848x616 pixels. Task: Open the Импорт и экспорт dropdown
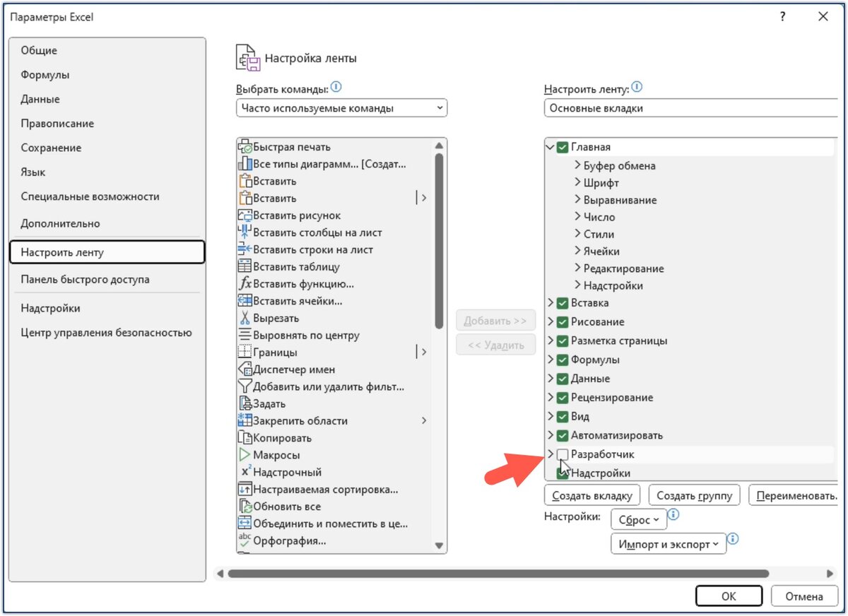pyautogui.click(x=668, y=544)
